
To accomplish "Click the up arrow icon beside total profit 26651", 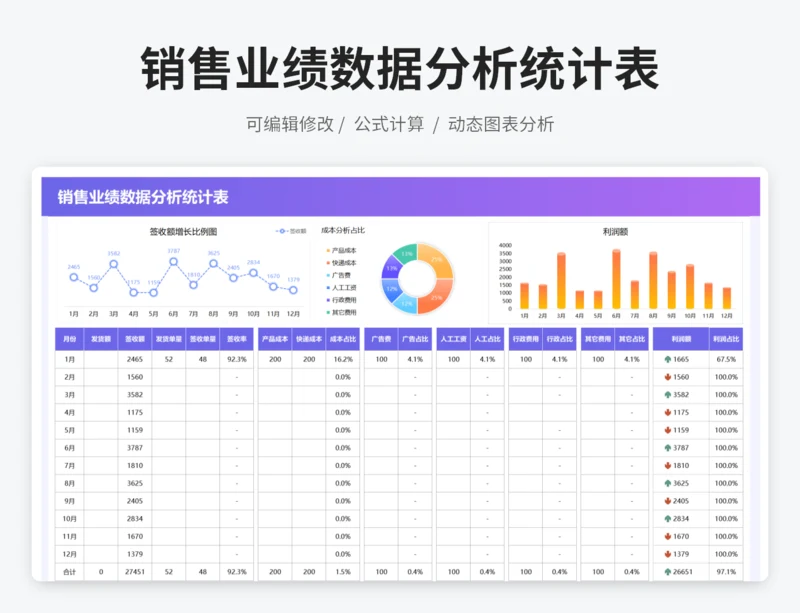I will click(x=667, y=572).
